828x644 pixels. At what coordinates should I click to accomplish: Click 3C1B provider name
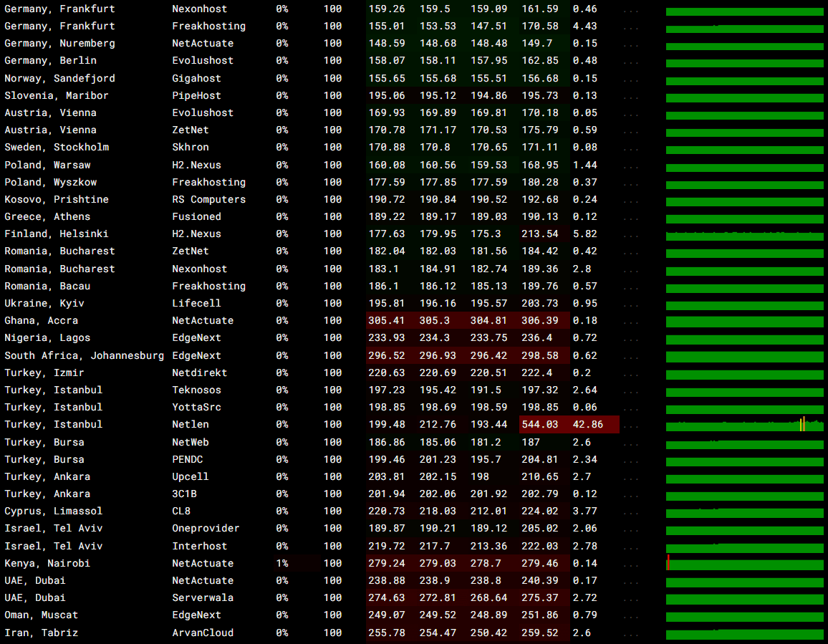point(184,494)
